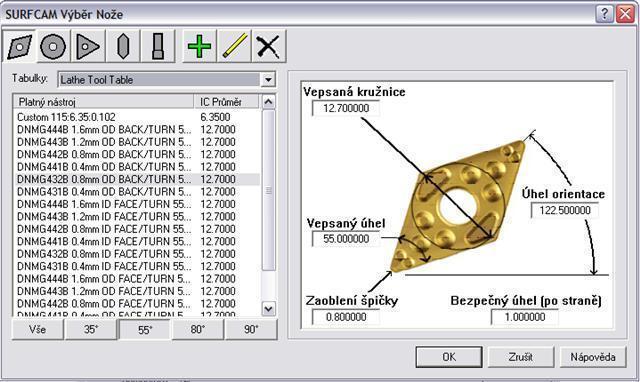Cancel dialog with Zrušit button

click(x=521, y=357)
